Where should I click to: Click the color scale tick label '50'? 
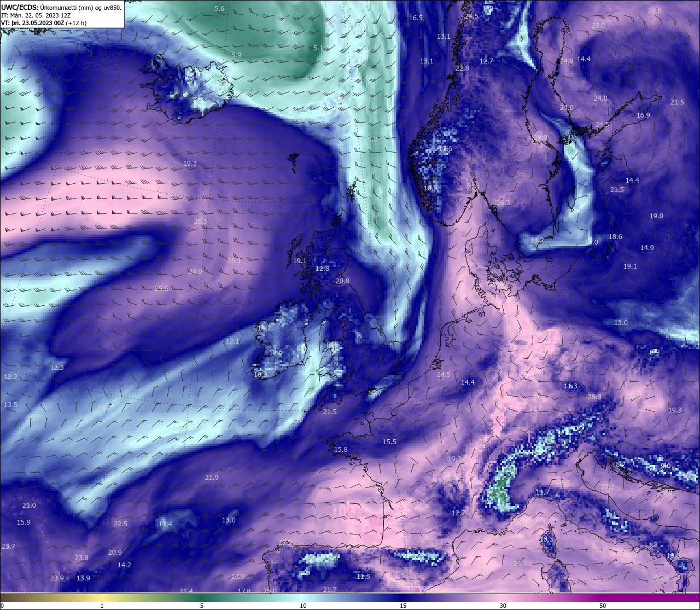(x=603, y=606)
